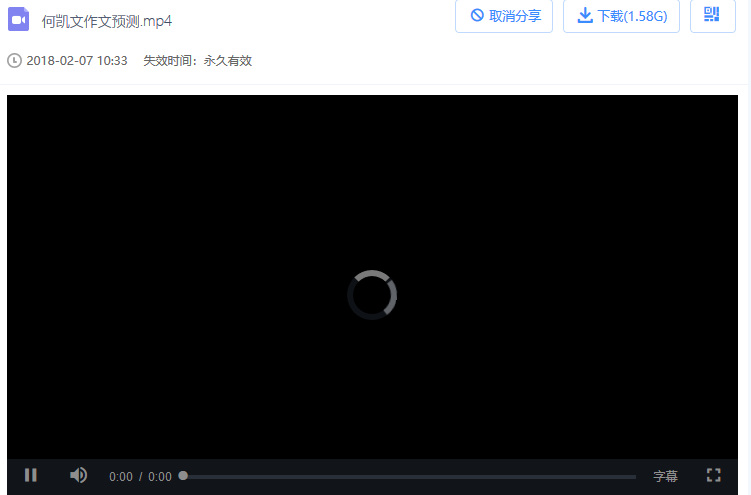Seek to the middle of the progress bar
This screenshot has width=751, height=495.
tap(409, 477)
